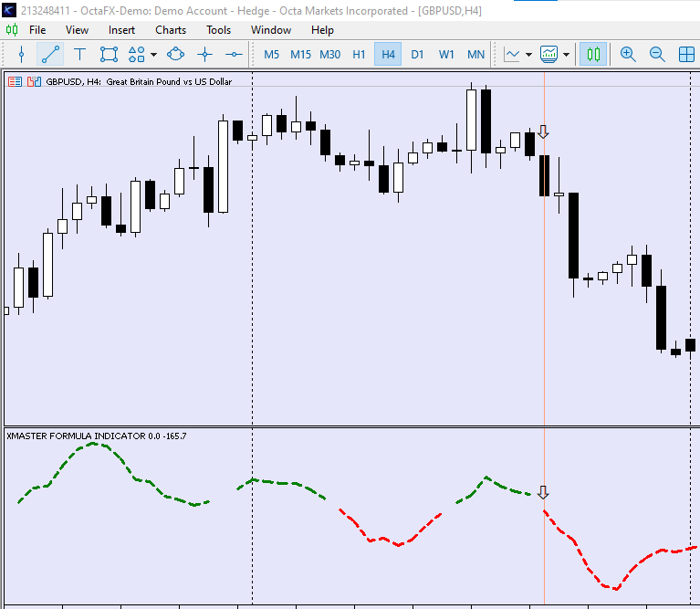Click the line chart type icon
Viewport: 700px width, 609px height.
click(x=512, y=55)
